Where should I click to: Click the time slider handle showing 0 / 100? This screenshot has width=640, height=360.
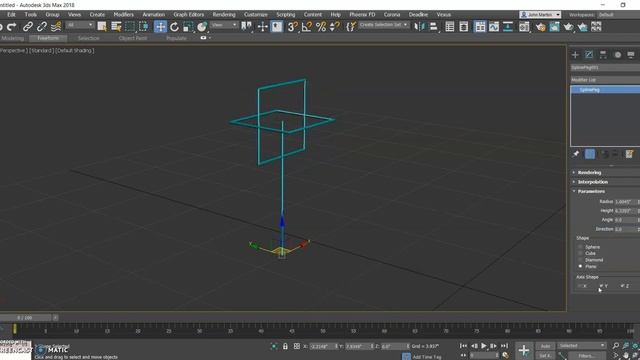25,318
